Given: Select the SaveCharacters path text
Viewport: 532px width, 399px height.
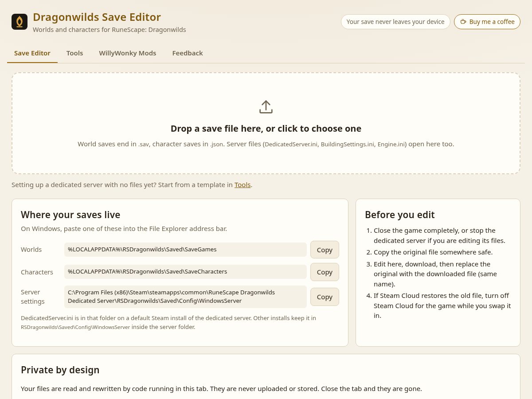Looking at the screenshot, I should click(x=185, y=272).
